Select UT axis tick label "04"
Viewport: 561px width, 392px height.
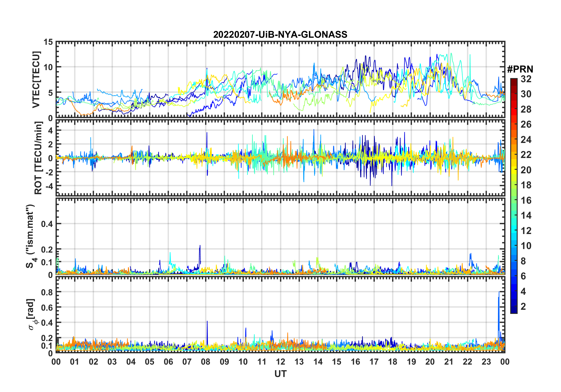pyautogui.click(x=131, y=362)
